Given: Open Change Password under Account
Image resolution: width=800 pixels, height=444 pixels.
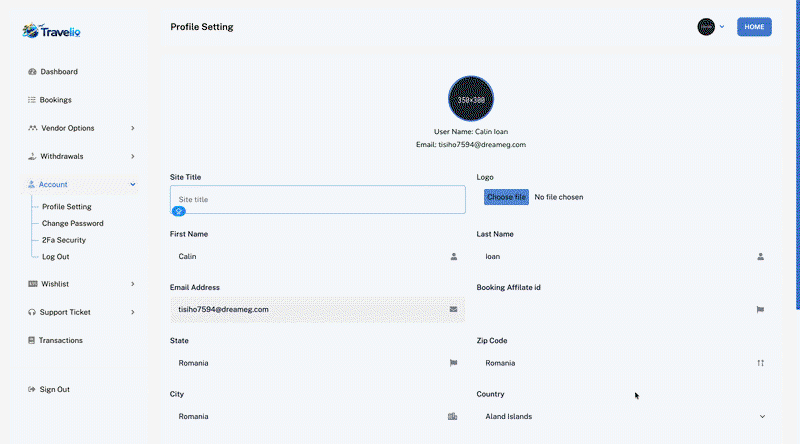Looking at the screenshot, I should pos(72,224).
